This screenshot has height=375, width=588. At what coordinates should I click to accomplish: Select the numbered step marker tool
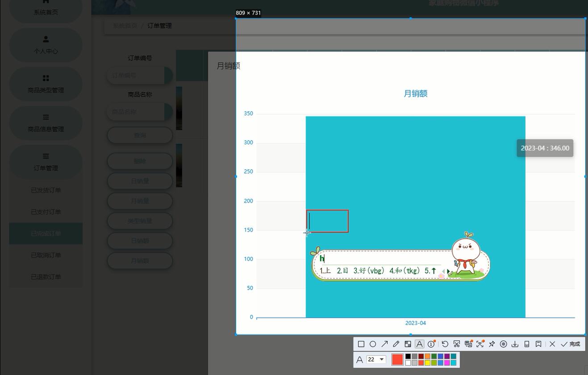click(431, 344)
